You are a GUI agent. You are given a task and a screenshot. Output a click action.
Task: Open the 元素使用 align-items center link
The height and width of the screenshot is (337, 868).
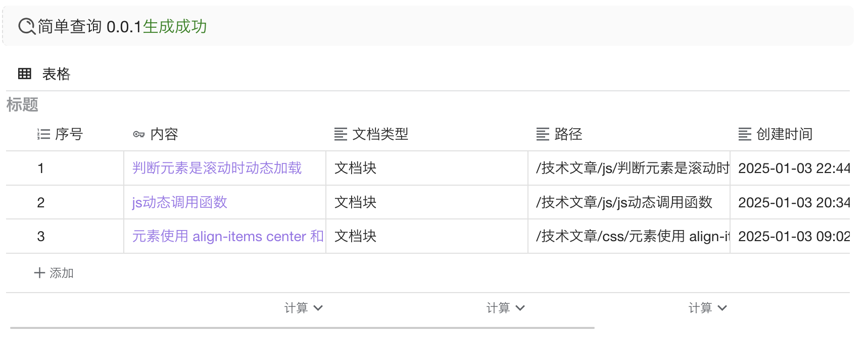click(x=227, y=236)
